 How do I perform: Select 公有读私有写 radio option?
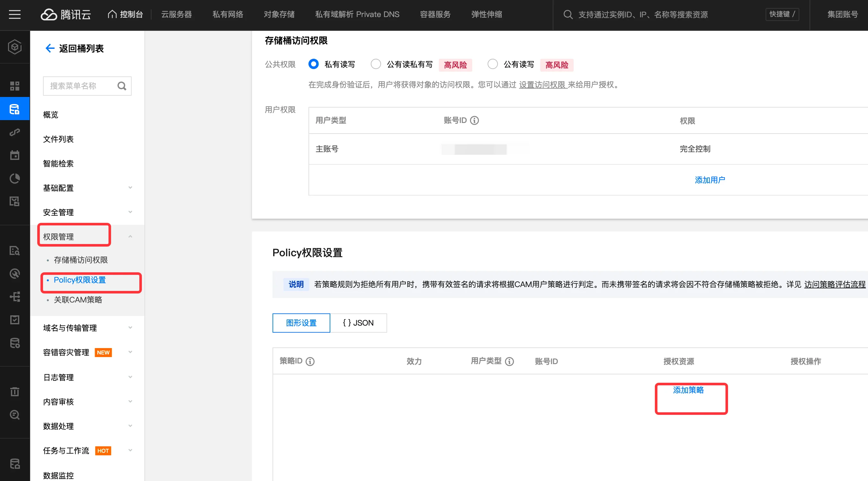375,64
